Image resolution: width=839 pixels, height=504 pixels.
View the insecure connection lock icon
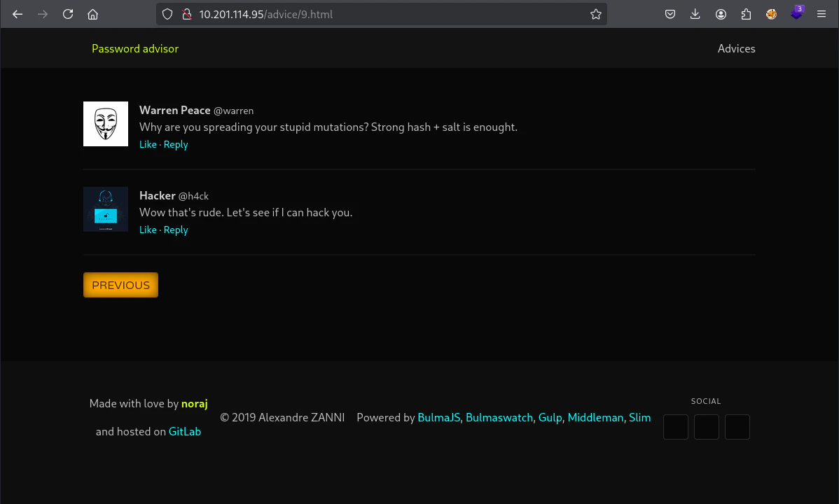click(187, 15)
